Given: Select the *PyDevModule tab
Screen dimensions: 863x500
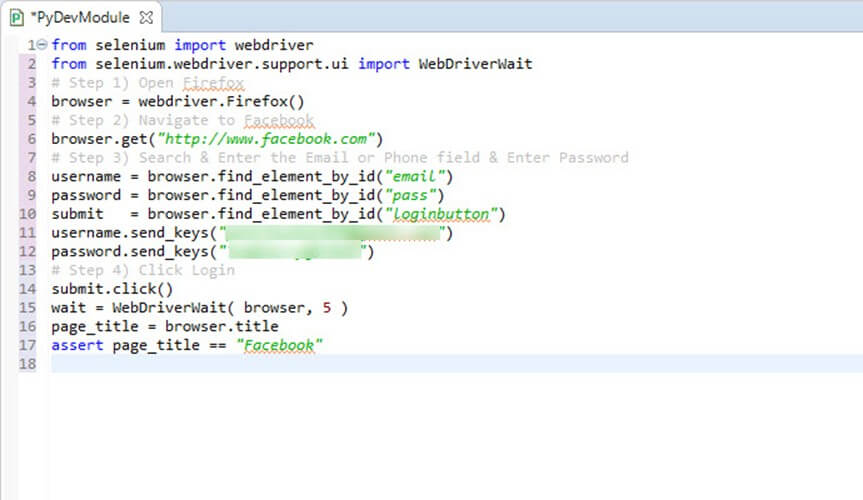Looking at the screenshot, I should pyautogui.click(x=80, y=18).
